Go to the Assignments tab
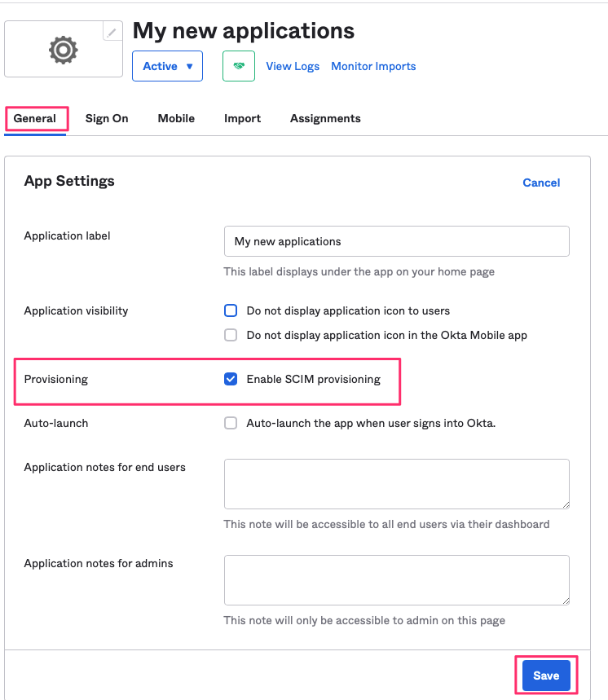 325,118
